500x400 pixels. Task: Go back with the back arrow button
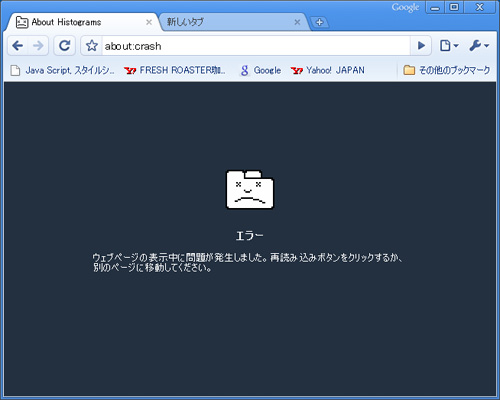(x=17, y=45)
